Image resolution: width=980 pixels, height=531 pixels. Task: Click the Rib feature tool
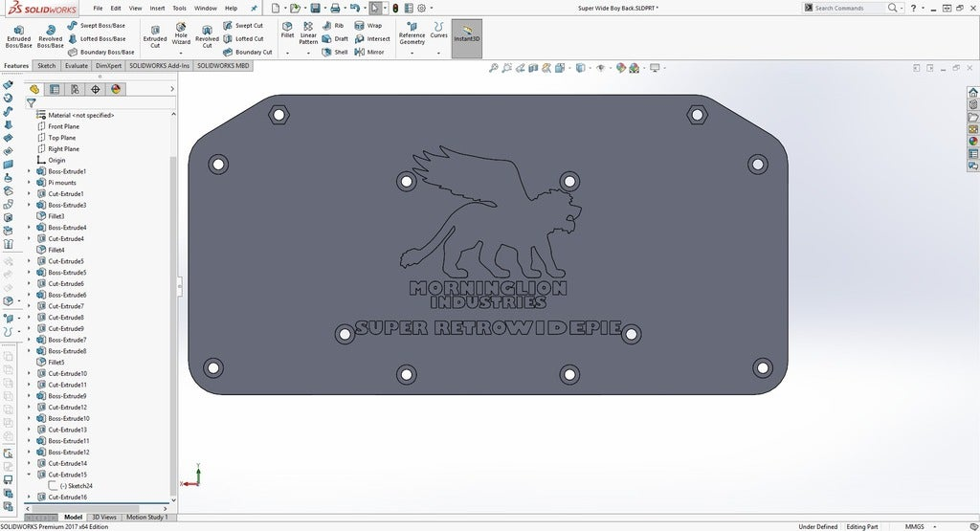click(x=333, y=26)
